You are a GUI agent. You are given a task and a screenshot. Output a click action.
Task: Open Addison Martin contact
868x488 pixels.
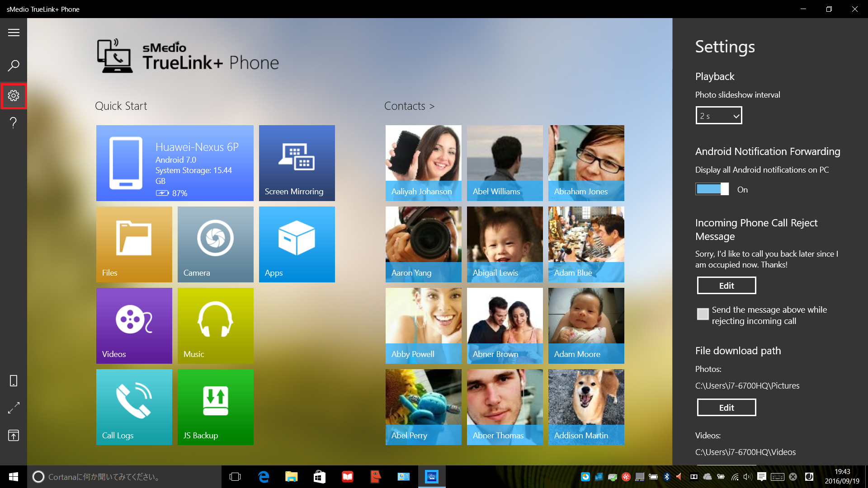586,407
